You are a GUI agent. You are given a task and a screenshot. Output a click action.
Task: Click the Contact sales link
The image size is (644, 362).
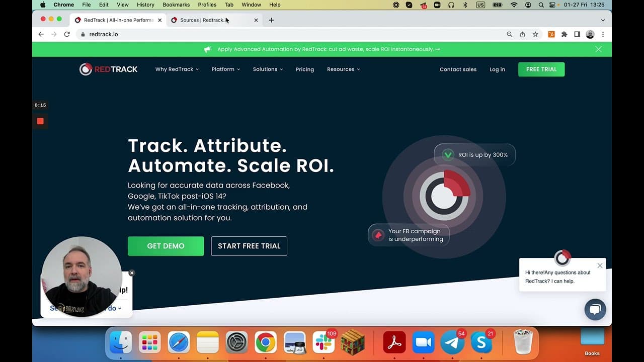[458, 69]
